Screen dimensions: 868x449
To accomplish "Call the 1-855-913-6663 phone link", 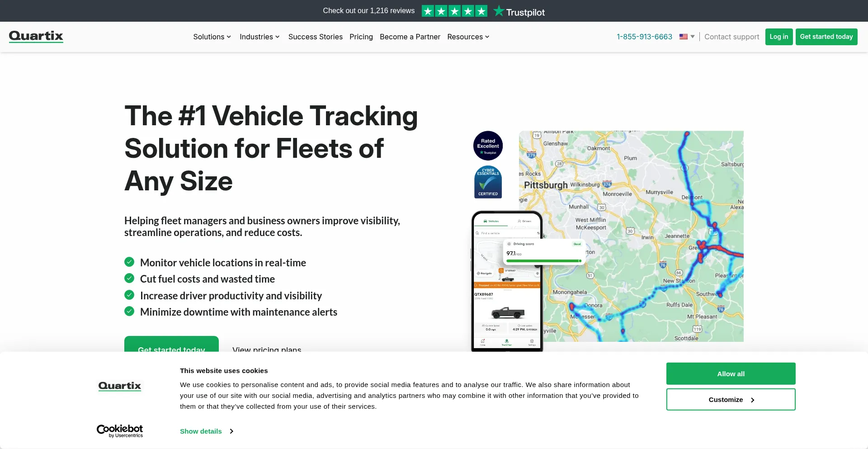I will [644, 37].
